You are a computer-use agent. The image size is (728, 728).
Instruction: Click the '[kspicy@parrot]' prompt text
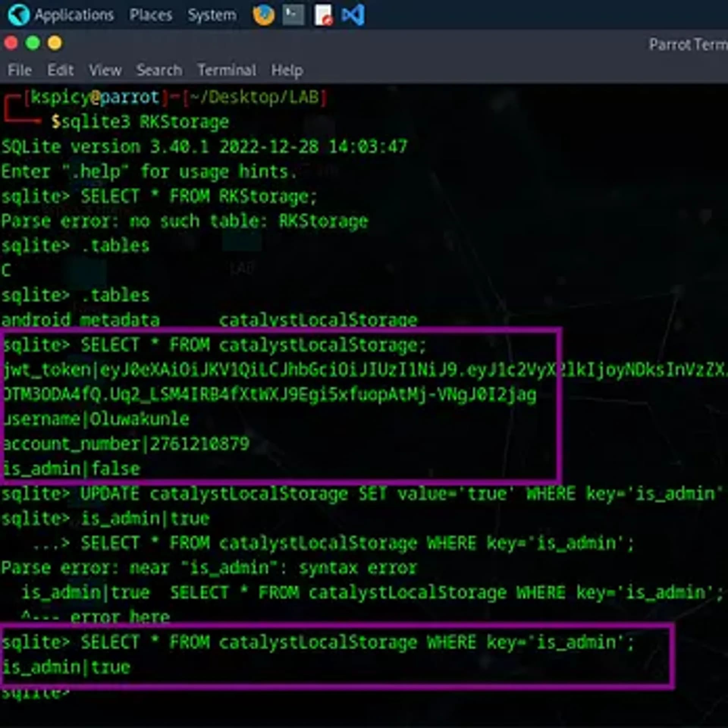[96, 97]
